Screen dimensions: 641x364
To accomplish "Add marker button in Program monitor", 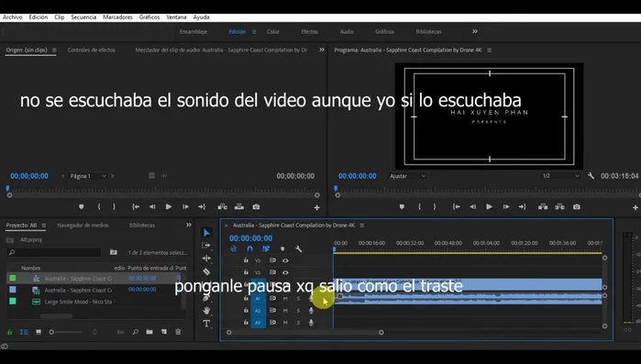I will [x=402, y=206].
